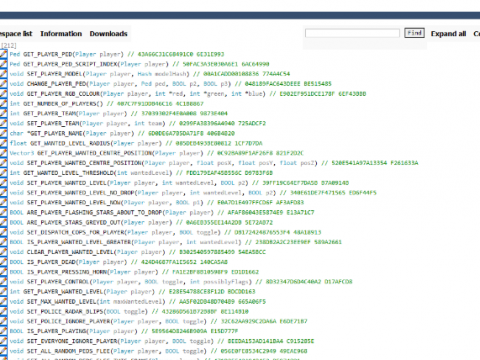Viewport: 480px width, 360px height.
Task: Select the SET_PLAYER_WANTED_LEVEL_NOW function name
Action: [75, 202]
